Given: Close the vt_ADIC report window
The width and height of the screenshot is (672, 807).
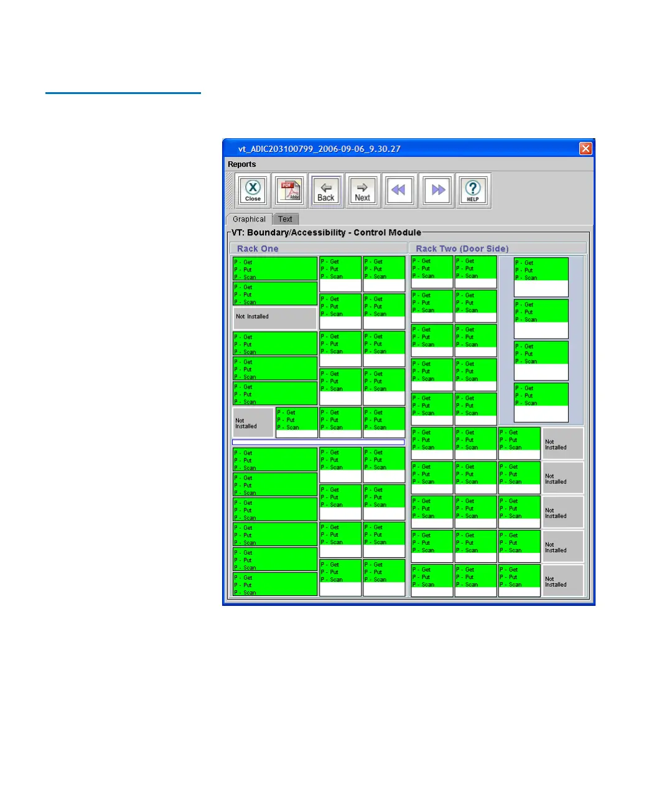Looking at the screenshot, I should click(586, 148).
